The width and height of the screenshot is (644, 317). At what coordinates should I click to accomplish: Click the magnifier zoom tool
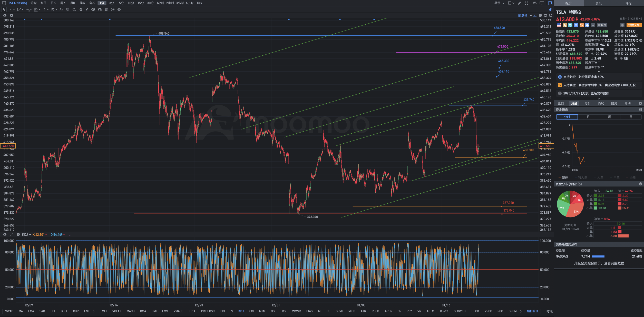pos(74,9)
